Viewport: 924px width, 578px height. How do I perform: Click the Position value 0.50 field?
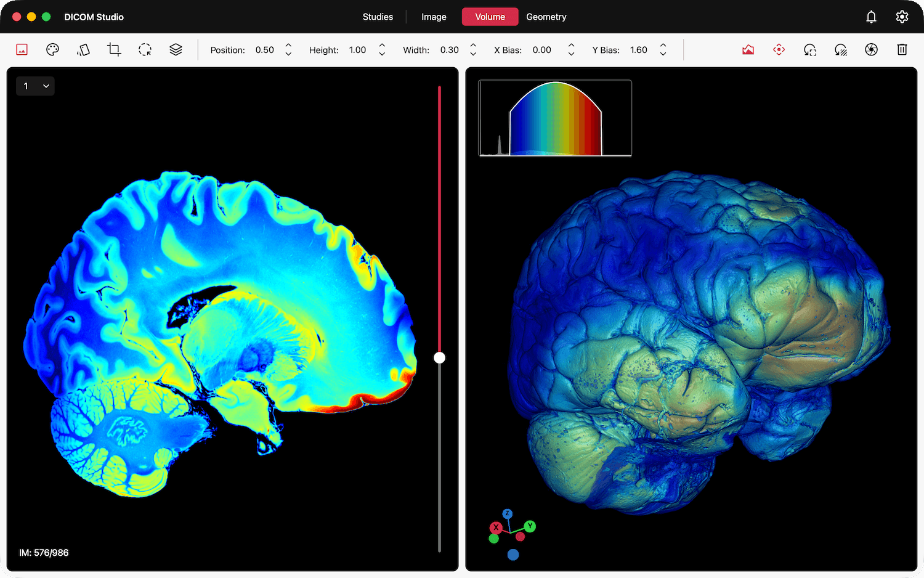[x=265, y=50]
